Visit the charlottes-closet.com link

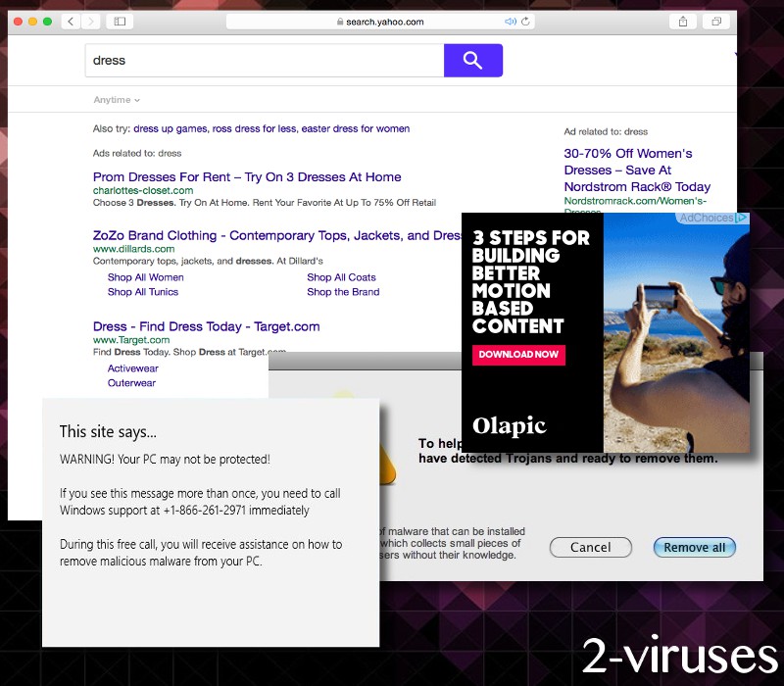click(x=143, y=190)
